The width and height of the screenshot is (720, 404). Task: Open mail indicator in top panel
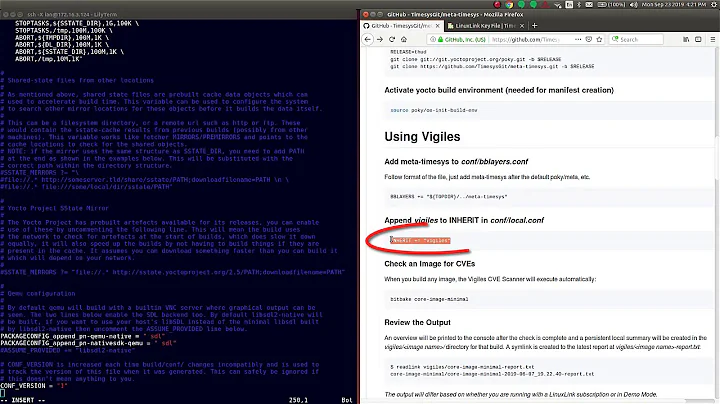[x=589, y=5]
